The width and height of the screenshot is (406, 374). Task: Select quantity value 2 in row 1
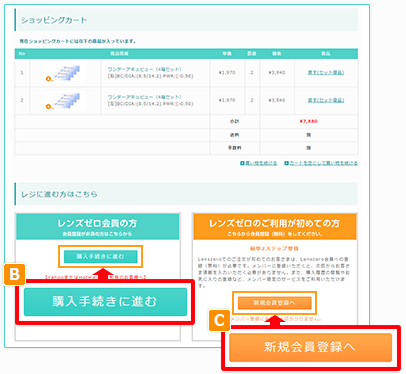[x=252, y=72]
